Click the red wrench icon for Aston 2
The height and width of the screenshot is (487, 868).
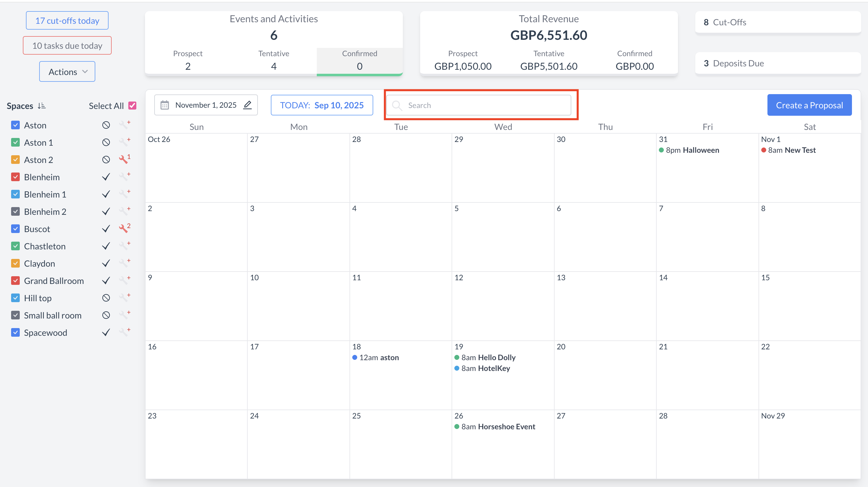pos(124,160)
